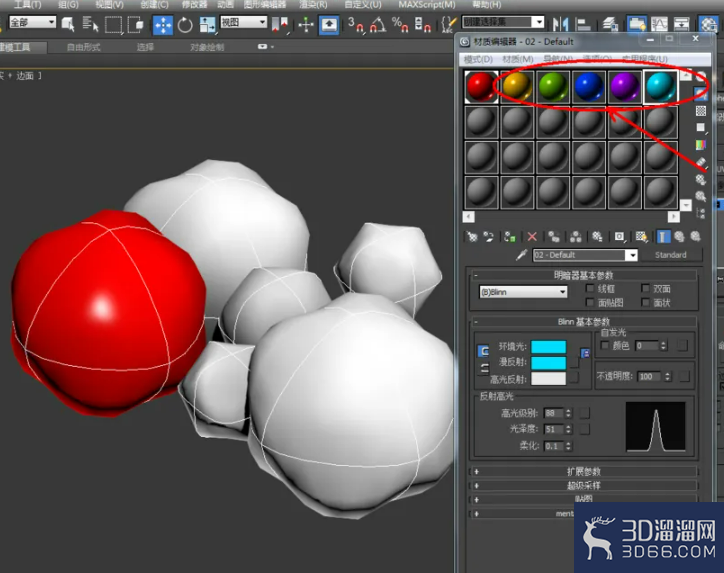This screenshot has width=724, height=573.
Task: Click the red X Reset Material icon
Action: [x=532, y=237]
